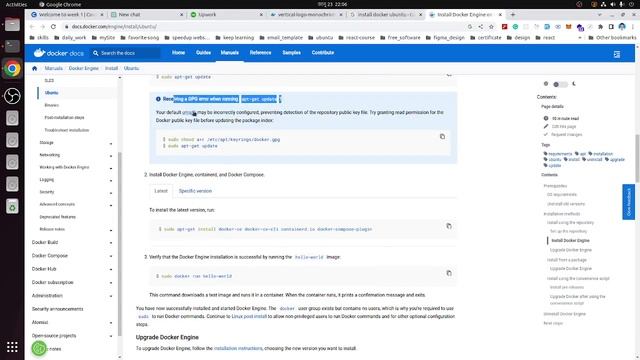
Task: Open the Chrome extensions puzzle icon
Action: click(600, 27)
